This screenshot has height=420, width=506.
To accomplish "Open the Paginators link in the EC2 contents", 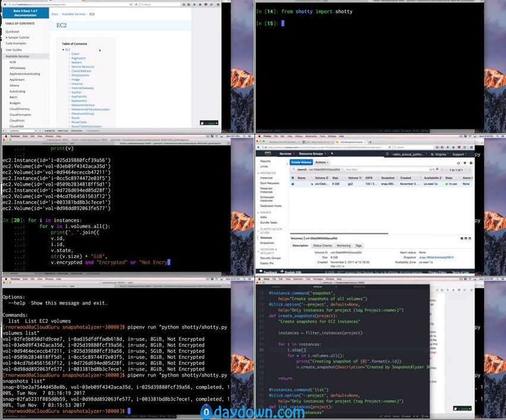I will pos(78,58).
